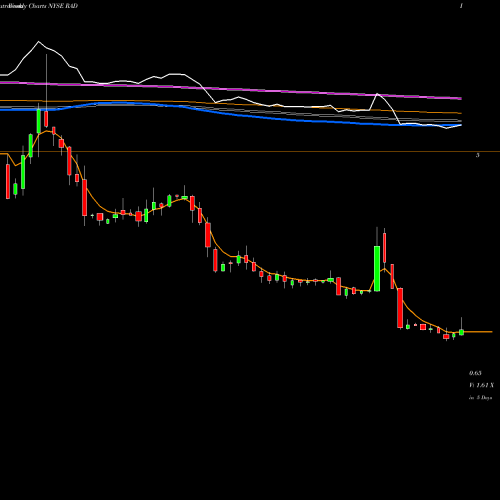
Task: Click the tallest green candle near the right side of the chart
Action: [x=377, y=268]
